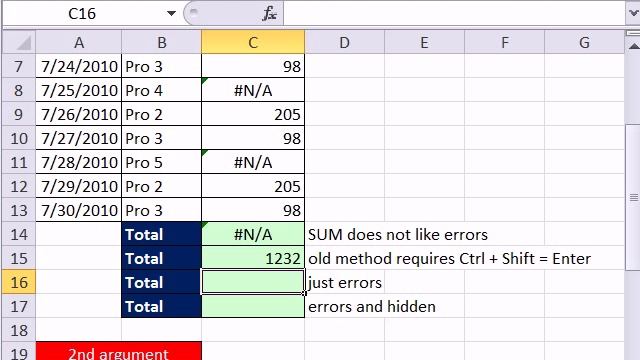Image resolution: width=640 pixels, height=360 pixels.
Task: Click the 205 value in row 9
Action: (253, 114)
